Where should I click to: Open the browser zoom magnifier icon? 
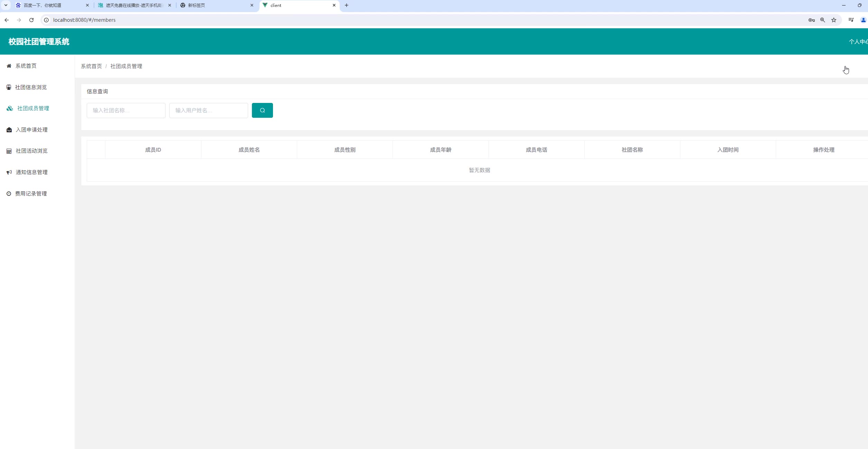coord(823,20)
